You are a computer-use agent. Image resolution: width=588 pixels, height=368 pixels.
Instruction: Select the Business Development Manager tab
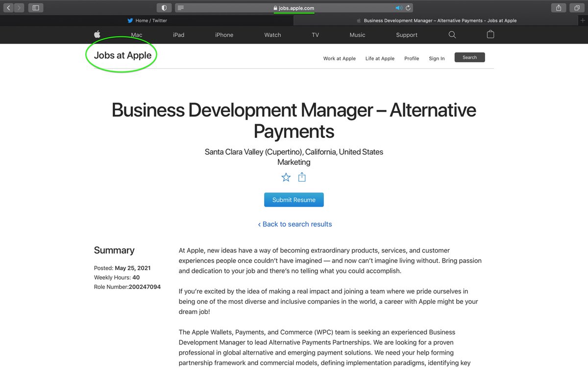436,21
